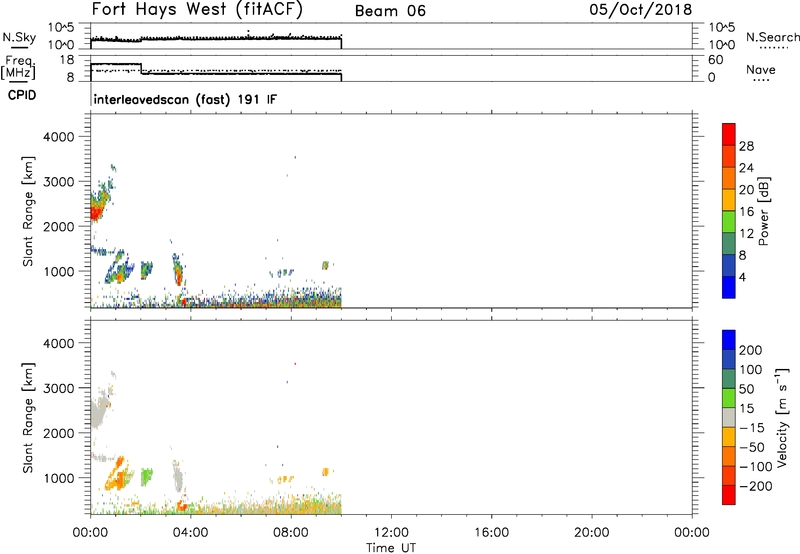Click the red bottom of the velocity colorbar
The image size is (800, 554).
click(729, 495)
